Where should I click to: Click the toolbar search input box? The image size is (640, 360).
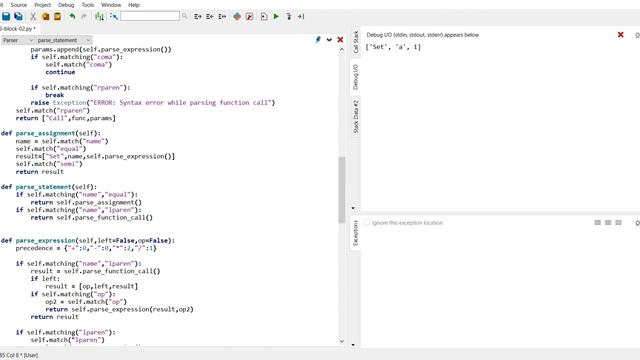pyautogui.click(x=150, y=16)
